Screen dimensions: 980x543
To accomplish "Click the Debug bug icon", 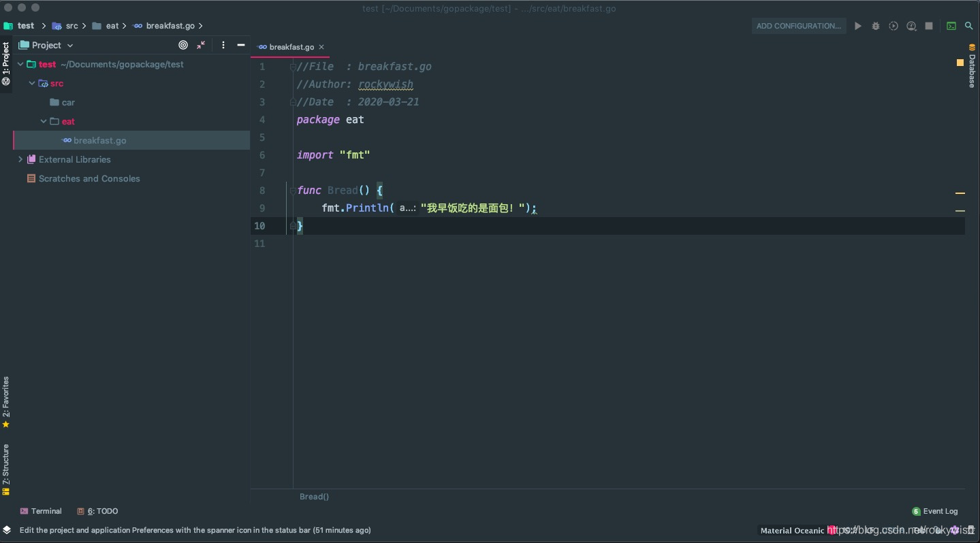I will pos(876,26).
